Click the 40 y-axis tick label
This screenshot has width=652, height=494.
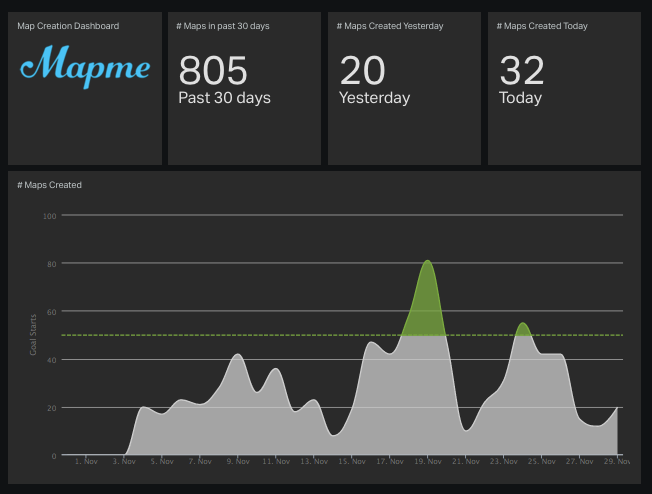(52, 360)
